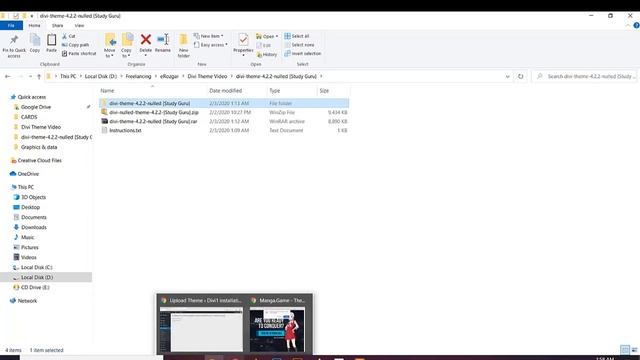Click Edit in Open group
The image size is (640, 360).
tap(264, 45)
